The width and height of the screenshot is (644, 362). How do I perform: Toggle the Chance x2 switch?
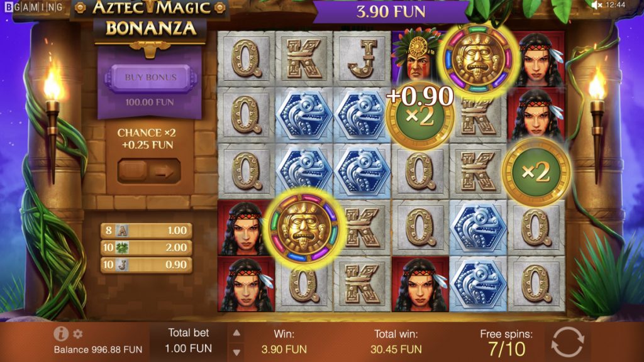150,170
